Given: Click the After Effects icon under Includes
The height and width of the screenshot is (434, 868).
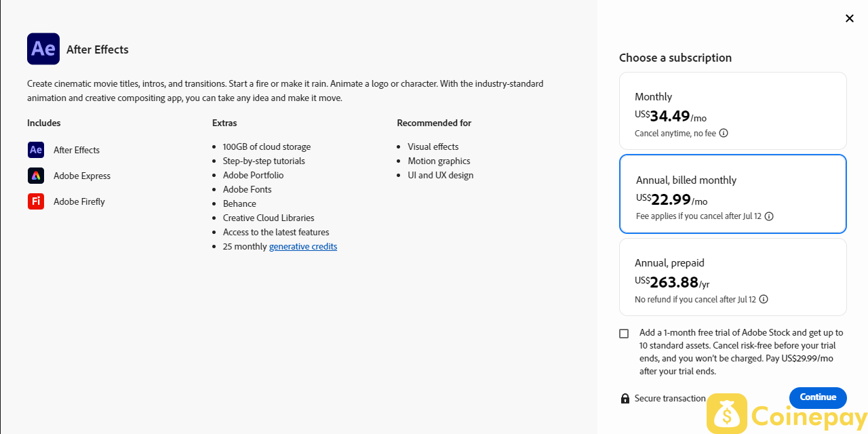Looking at the screenshot, I should 36,150.
